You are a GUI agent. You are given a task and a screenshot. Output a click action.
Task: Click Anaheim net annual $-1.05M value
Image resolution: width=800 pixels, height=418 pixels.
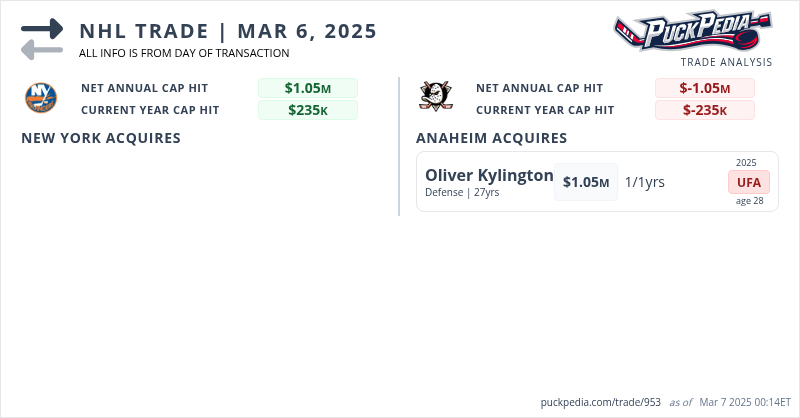click(704, 88)
